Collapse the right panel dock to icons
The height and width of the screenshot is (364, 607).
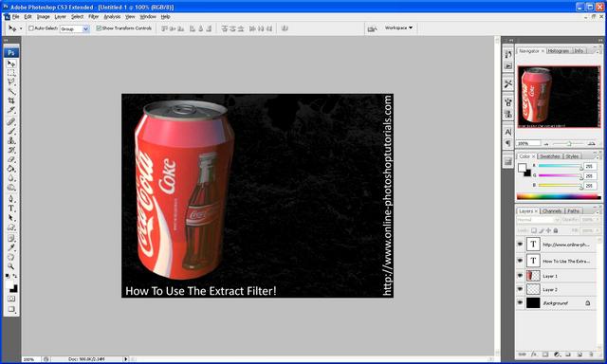point(600,40)
